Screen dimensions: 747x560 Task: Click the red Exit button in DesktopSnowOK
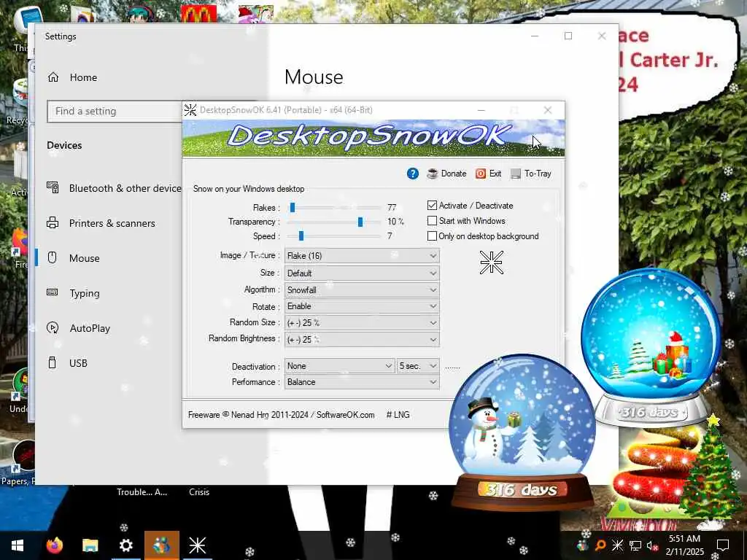point(488,174)
